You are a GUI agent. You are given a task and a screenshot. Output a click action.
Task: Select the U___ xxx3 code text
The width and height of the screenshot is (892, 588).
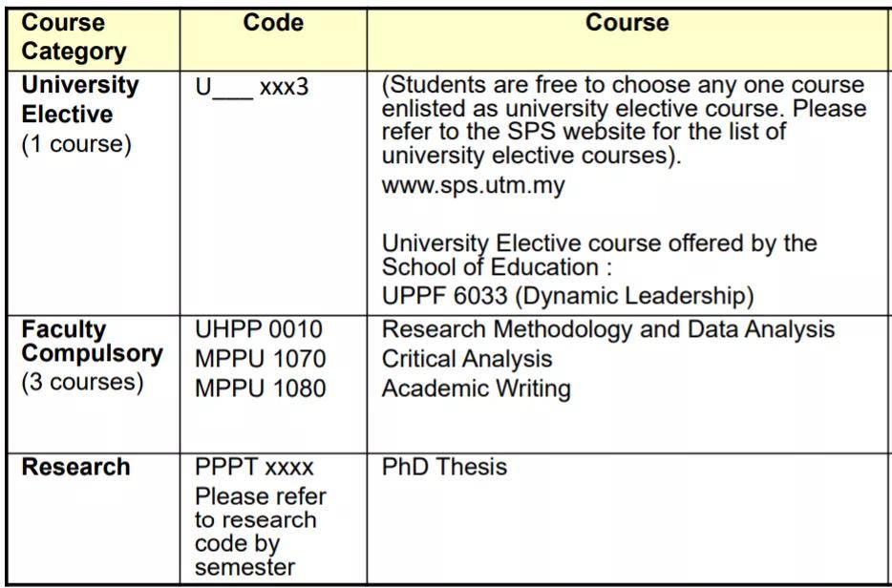click(x=251, y=87)
